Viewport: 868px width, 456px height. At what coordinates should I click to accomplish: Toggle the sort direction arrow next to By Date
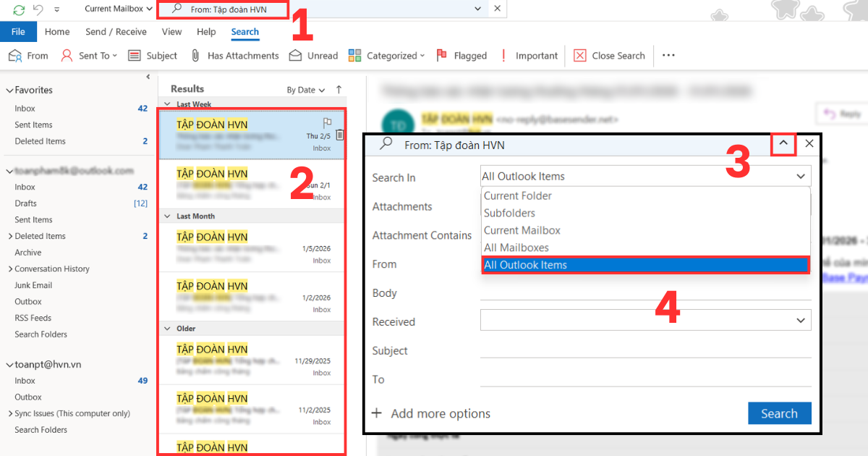[x=338, y=89]
